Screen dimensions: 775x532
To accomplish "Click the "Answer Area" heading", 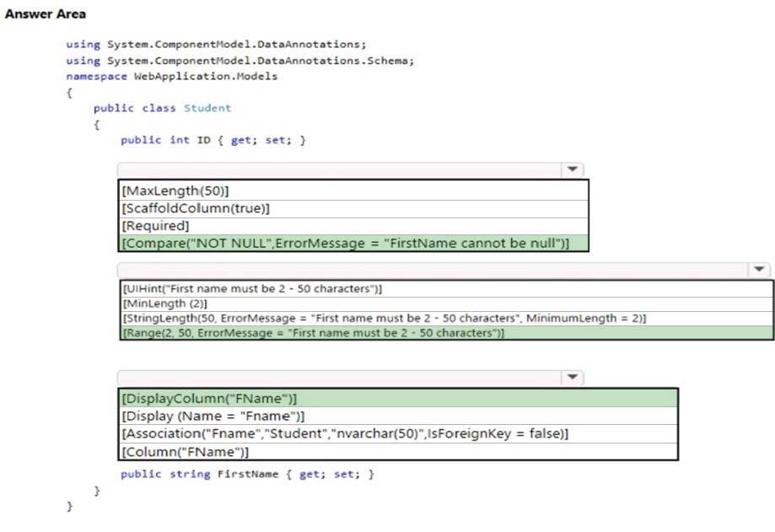I will pos(46,13).
